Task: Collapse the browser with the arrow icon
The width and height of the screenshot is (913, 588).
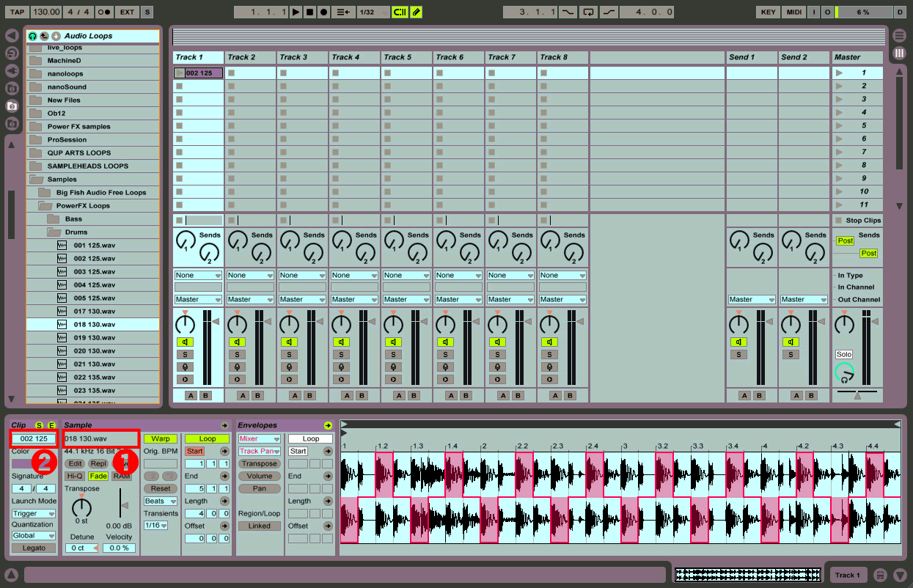Action: coord(11,35)
